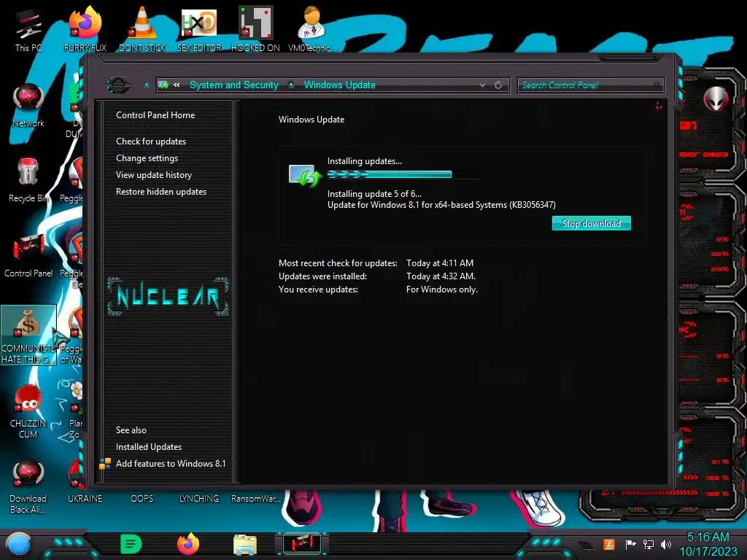Click the Start orb on the taskbar
The height and width of the screenshot is (560, 747).
pyautogui.click(x=18, y=544)
